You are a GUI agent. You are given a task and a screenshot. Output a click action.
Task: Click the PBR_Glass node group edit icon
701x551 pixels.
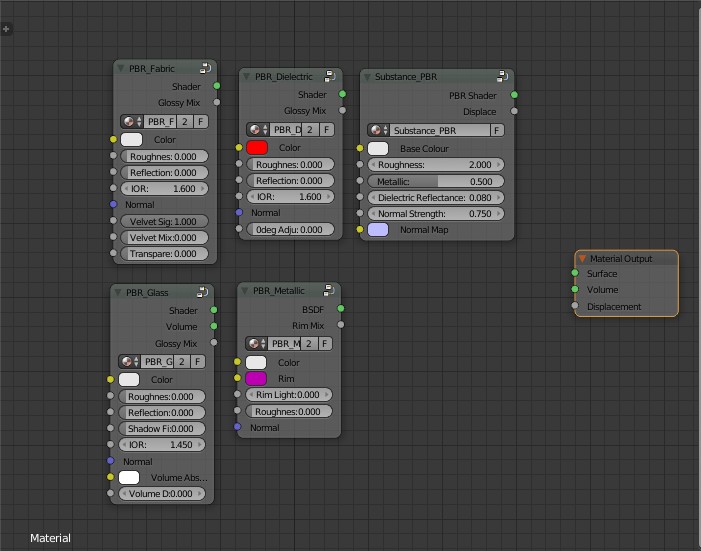[x=203, y=292]
